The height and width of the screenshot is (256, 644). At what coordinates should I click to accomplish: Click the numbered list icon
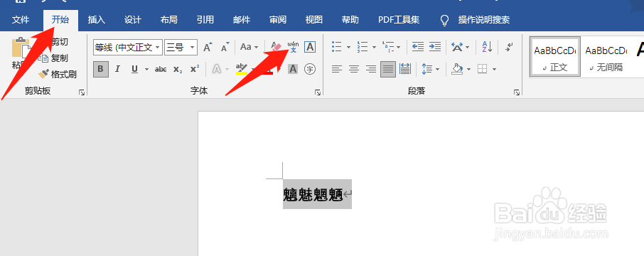coord(363,47)
